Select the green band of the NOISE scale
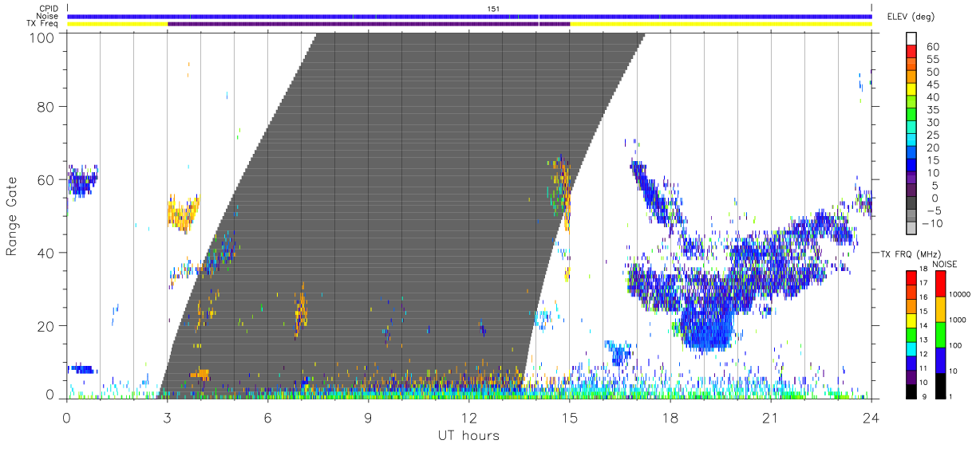The image size is (980, 452). point(940,333)
